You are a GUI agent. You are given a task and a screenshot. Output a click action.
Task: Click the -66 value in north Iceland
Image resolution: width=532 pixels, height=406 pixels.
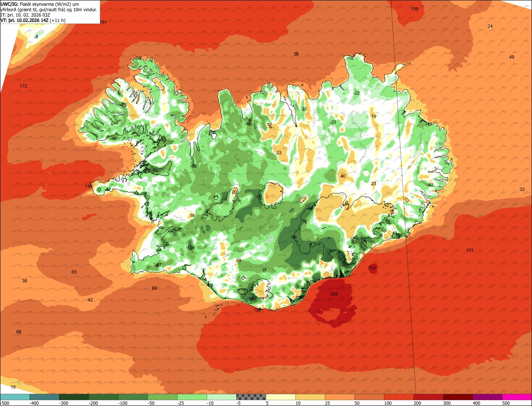tap(249, 124)
